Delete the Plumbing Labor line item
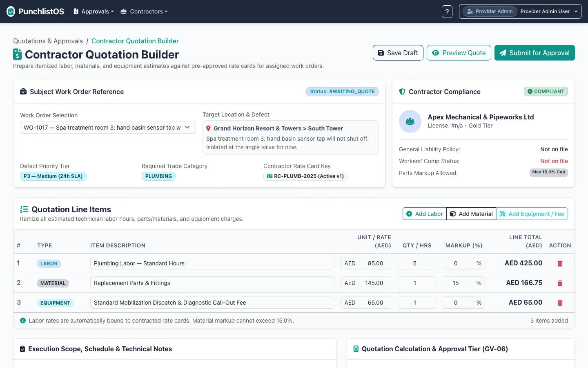The image size is (588, 368). click(560, 264)
